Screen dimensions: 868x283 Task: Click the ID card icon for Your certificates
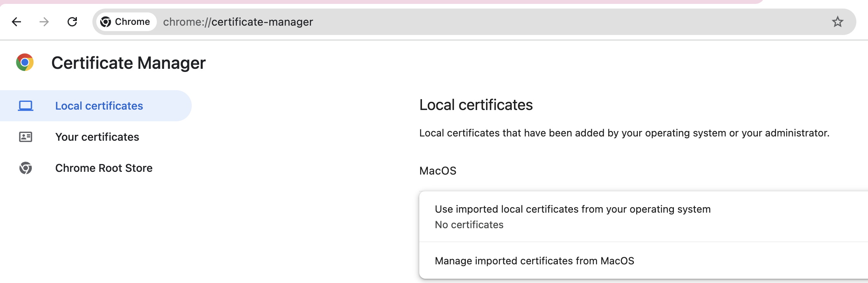[x=26, y=137]
